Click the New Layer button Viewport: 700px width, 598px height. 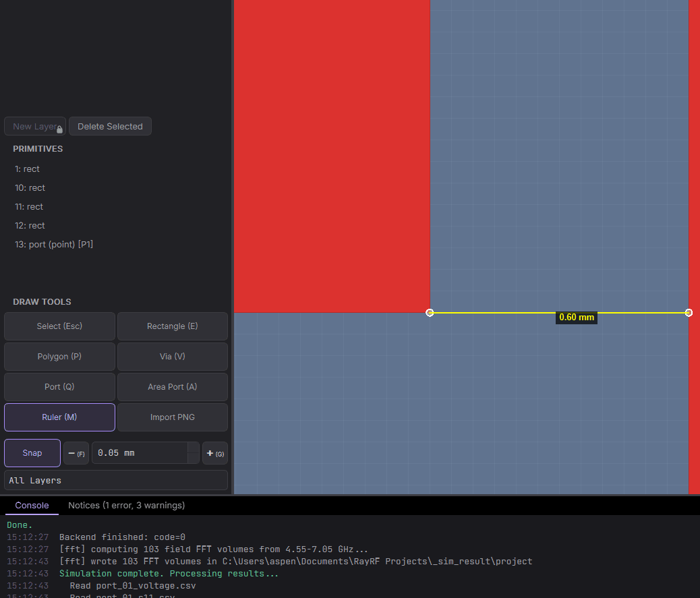coord(35,126)
